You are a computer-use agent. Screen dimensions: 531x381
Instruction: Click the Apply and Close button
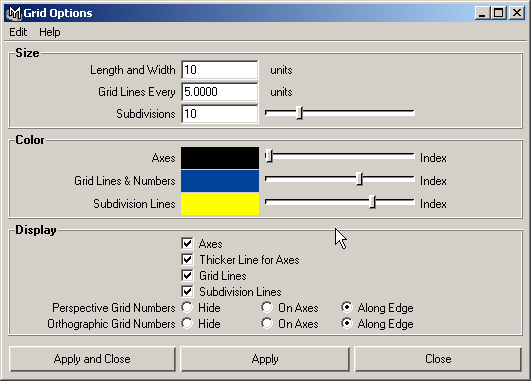pyautogui.click(x=92, y=359)
